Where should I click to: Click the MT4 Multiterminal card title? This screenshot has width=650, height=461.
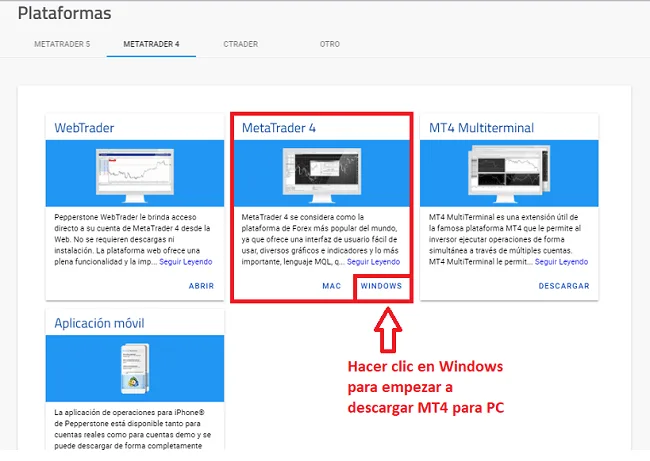(481, 128)
